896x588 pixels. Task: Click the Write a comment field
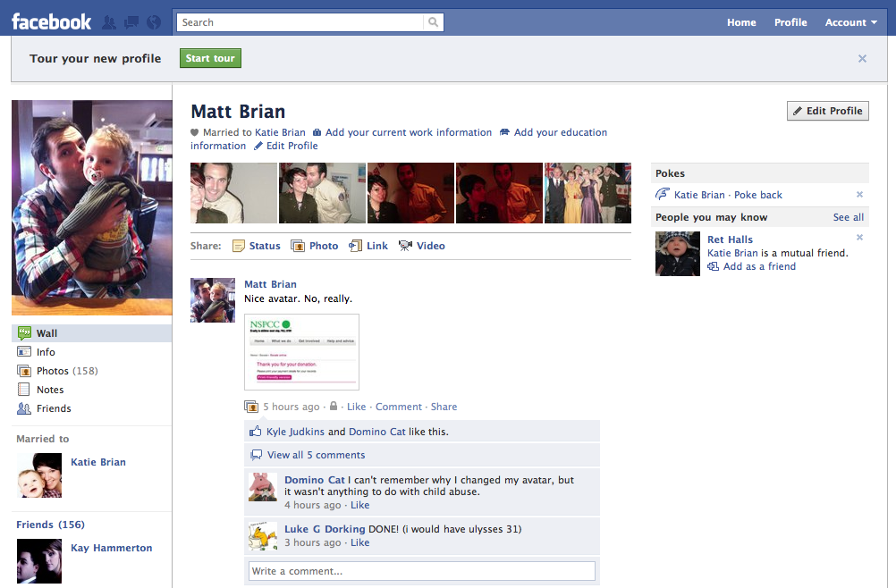(x=422, y=571)
